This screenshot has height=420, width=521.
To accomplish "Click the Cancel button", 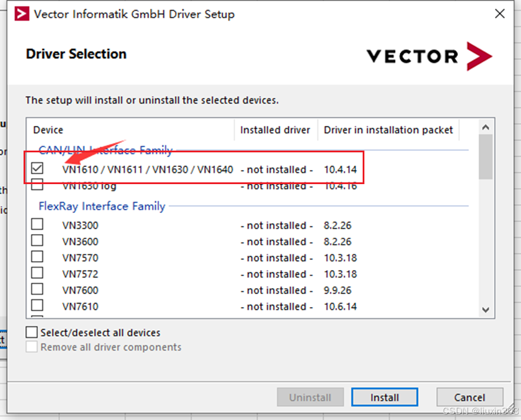I will tap(470, 398).
